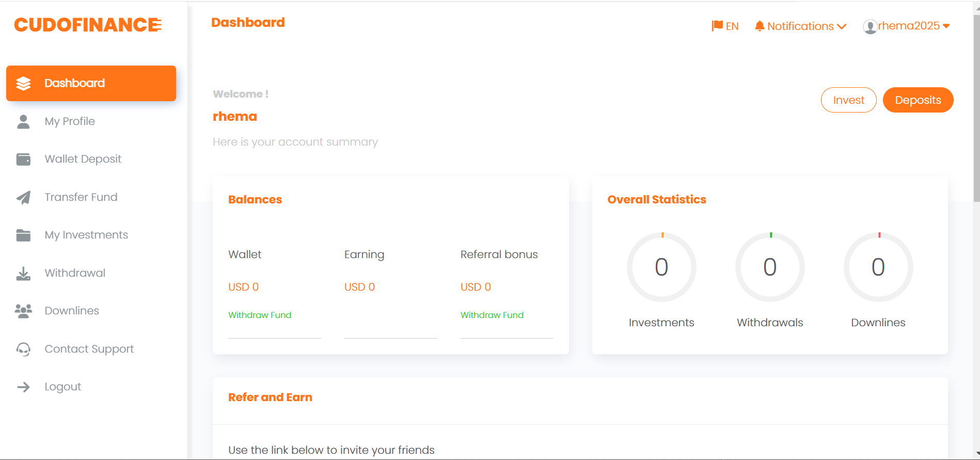Expand the EN language selector
This screenshot has width=980, height=460.
point(725,25)
